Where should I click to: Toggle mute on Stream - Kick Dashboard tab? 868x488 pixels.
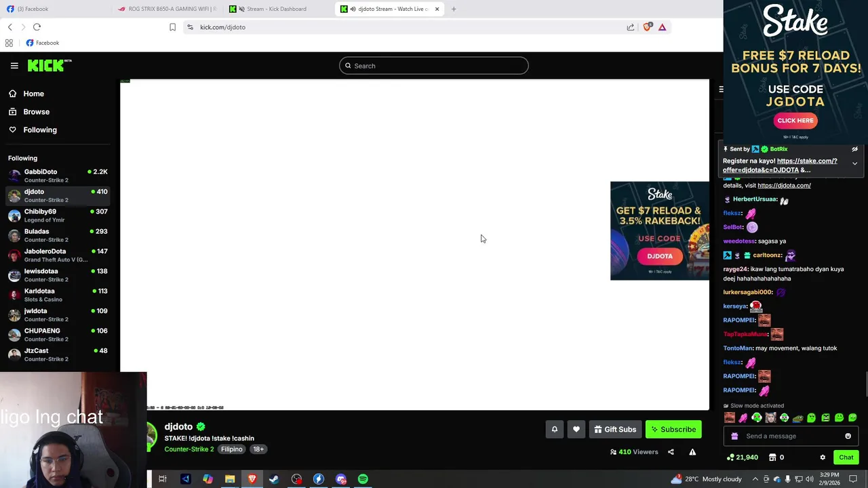(x=242, y=9)
